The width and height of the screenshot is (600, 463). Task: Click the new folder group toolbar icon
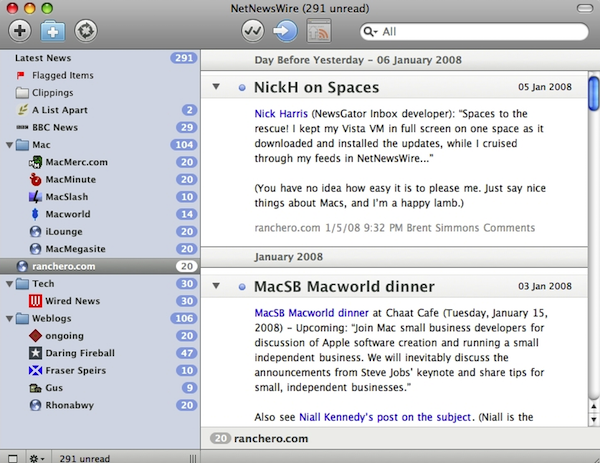pos(52,31)
